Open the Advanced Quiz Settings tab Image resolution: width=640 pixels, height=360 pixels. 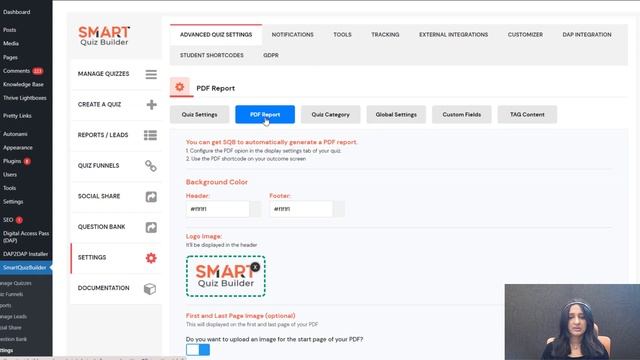[x=216, y=35]
